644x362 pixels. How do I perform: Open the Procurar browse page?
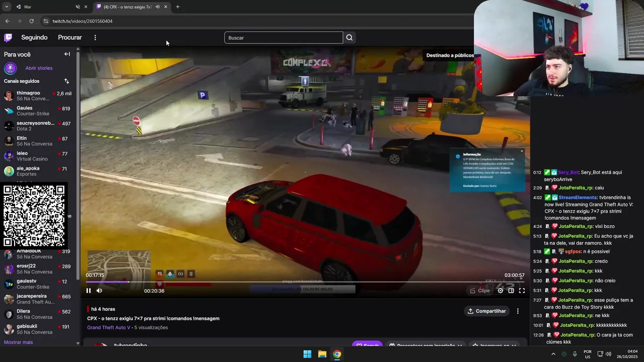pos(70,38)
